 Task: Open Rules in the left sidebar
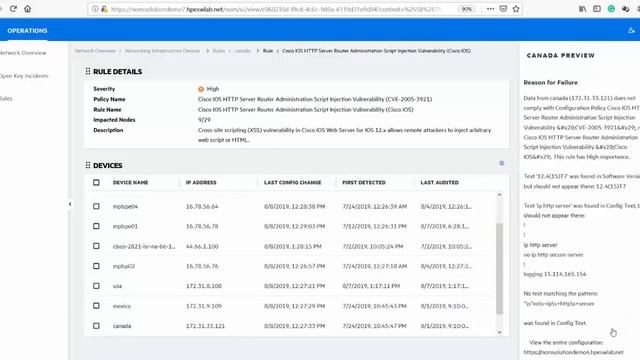6,98
